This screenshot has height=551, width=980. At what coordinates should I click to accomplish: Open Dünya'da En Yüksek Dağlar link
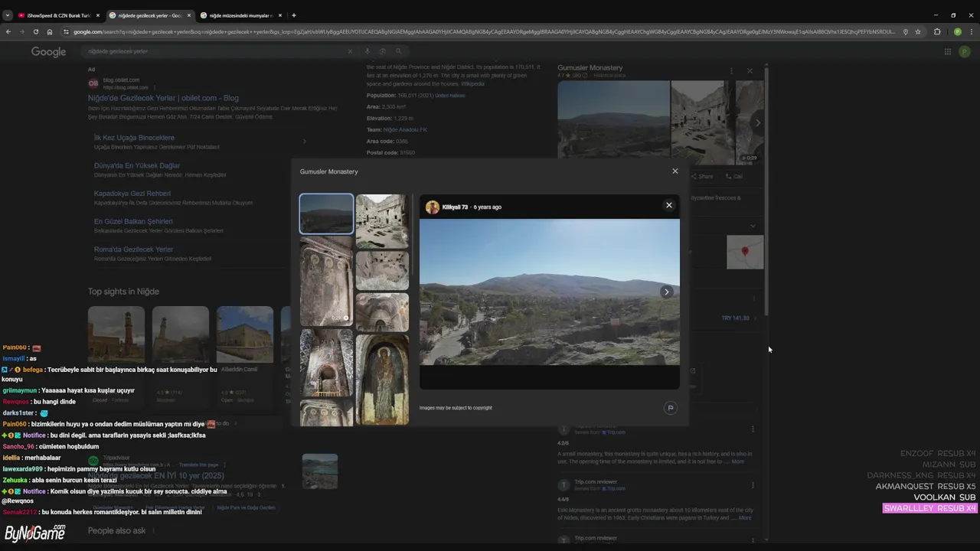137,165
